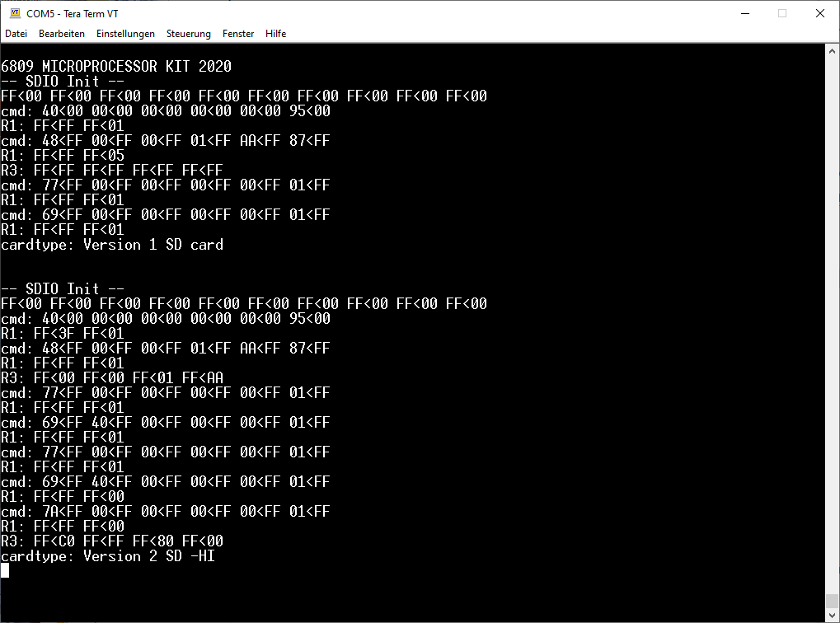Click the Tera Term title bar icon
This screenshot has width=840, height=623.
15,13
